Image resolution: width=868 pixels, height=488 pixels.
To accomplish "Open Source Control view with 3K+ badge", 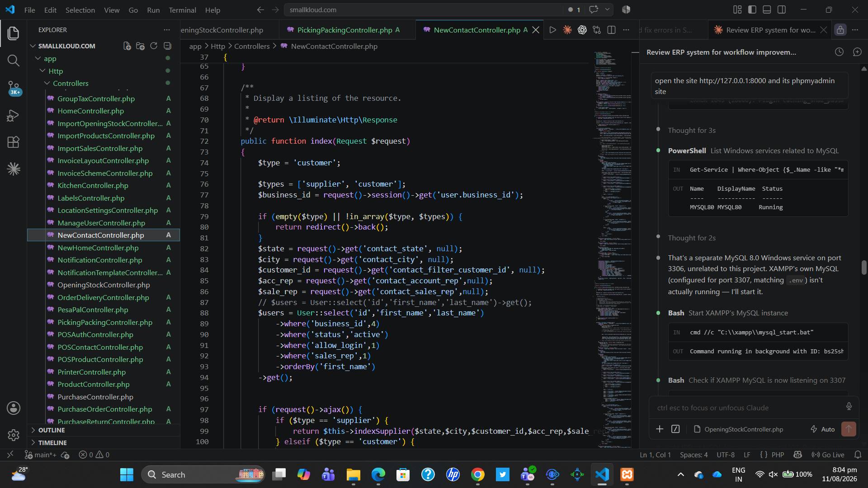I will 14,88.
